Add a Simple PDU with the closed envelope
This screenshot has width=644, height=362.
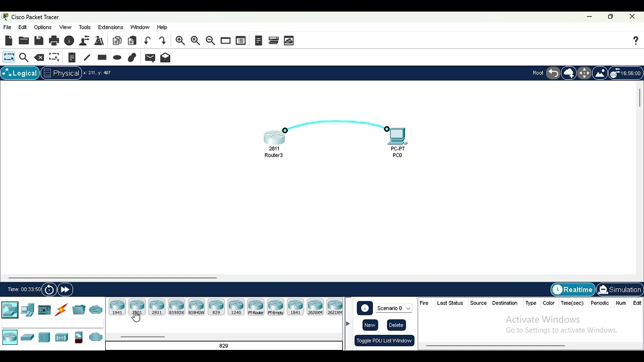(x=150, y=57)
